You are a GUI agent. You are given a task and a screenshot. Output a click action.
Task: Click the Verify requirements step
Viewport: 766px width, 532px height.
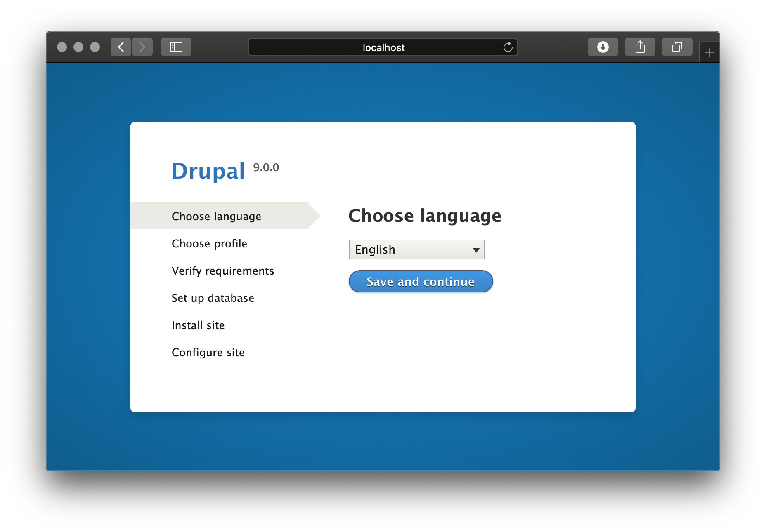[x=222, y=271]
